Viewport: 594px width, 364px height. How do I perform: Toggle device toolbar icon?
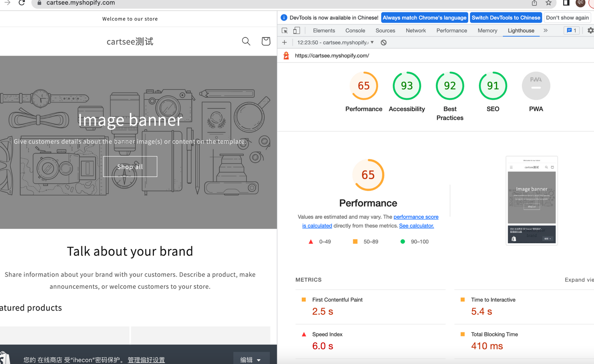click(x=296, y=30)
